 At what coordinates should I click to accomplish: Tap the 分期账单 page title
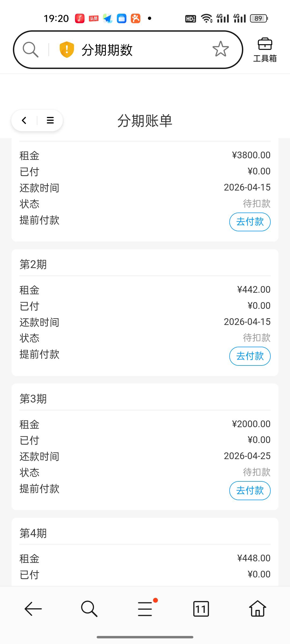[x=145, y=121]
